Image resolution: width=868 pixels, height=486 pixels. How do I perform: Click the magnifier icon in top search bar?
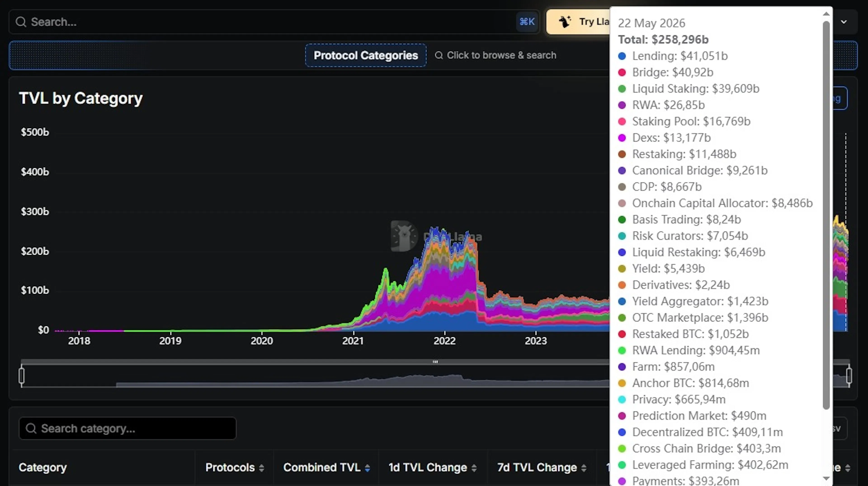coord(21,22)
